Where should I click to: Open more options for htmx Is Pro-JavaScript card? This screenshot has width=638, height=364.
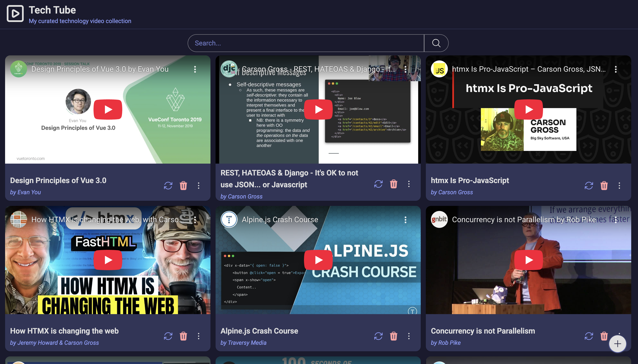tap(619, 186)
